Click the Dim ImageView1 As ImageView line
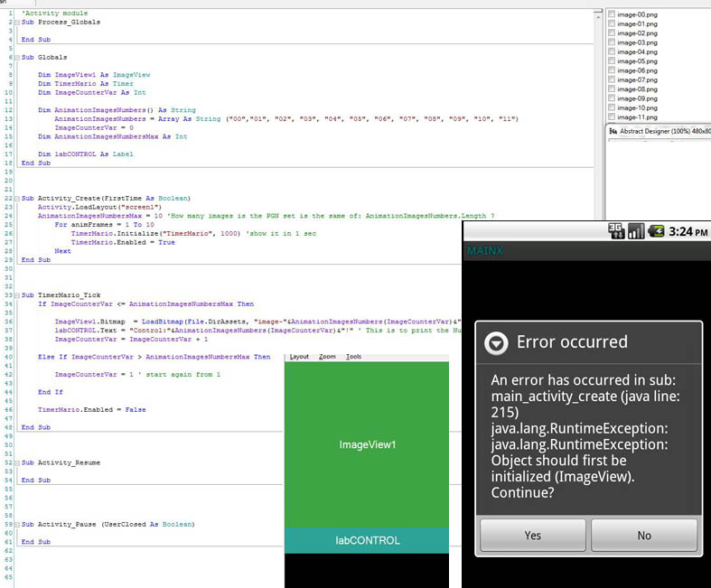 click(x=94, y=75)
